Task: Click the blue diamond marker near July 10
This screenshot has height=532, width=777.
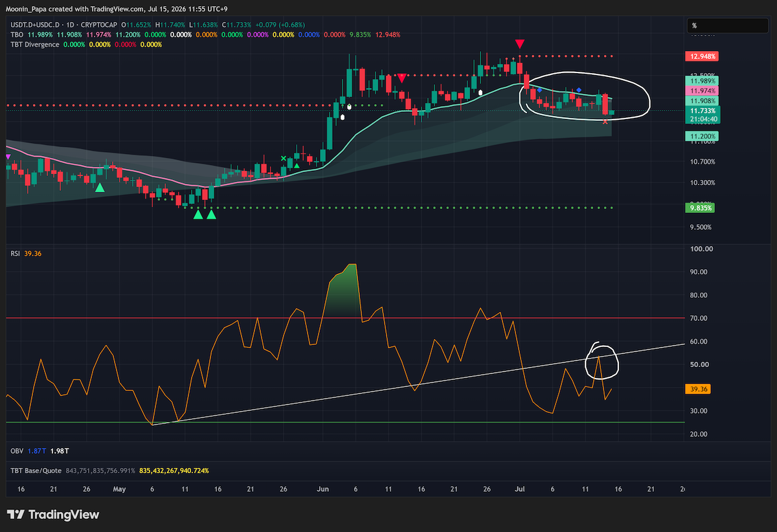Action: tap(579, 90)
